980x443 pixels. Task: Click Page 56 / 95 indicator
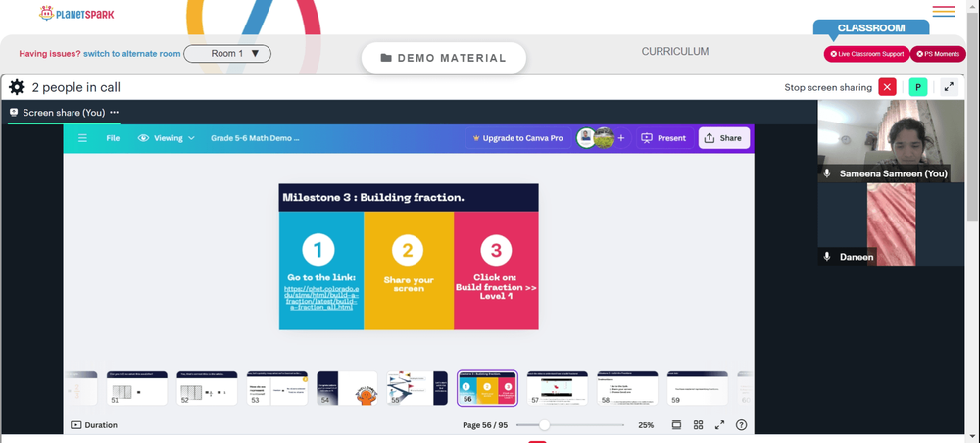(485, 425)
